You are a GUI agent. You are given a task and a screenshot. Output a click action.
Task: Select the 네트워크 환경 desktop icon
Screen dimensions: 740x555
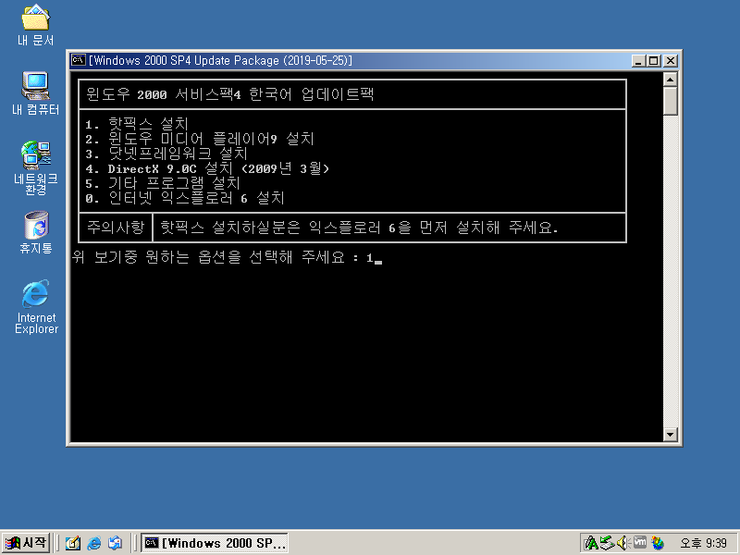[x=35, y=168]
